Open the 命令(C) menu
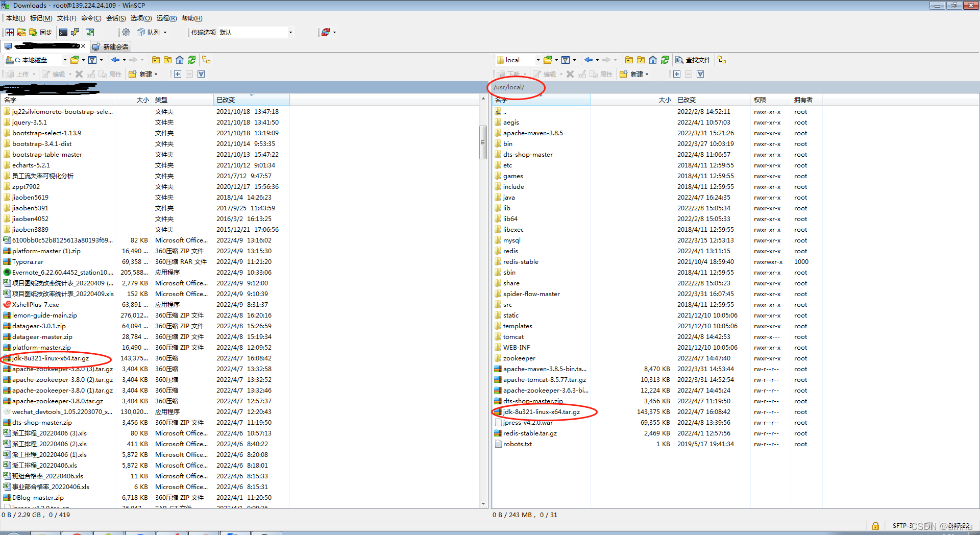Viewport: 980px width, 535px height. [x=91, y=18]
